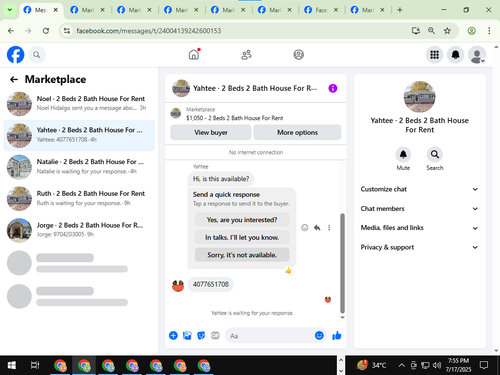The height and width of the screenshot is (375, 500).
Task: Click the Facebook logo
Action: pyautogui.click(x=16, y=54)
